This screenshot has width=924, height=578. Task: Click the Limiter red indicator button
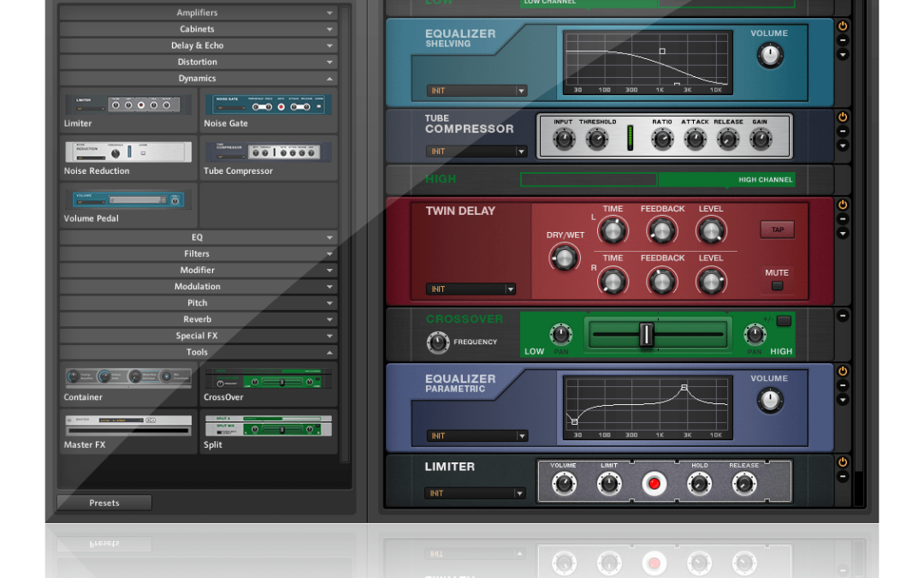654,484
